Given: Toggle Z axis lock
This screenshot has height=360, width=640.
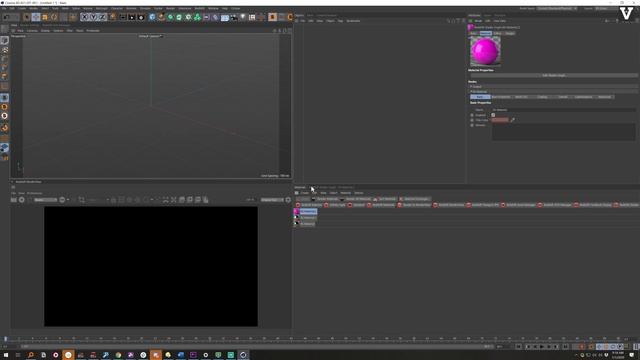Looking at the screenshot, I should point(102,17).
